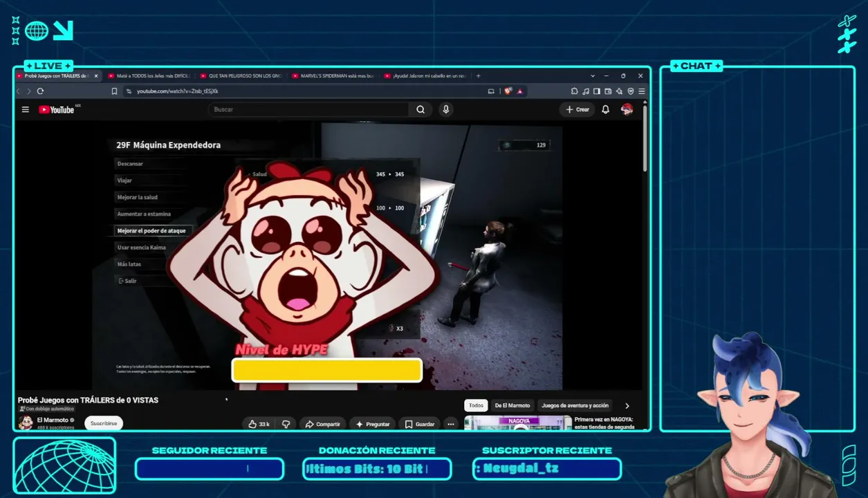Click the youtube.com address bar
This screenshot has height=498, width=868.
tap(304, 91)
